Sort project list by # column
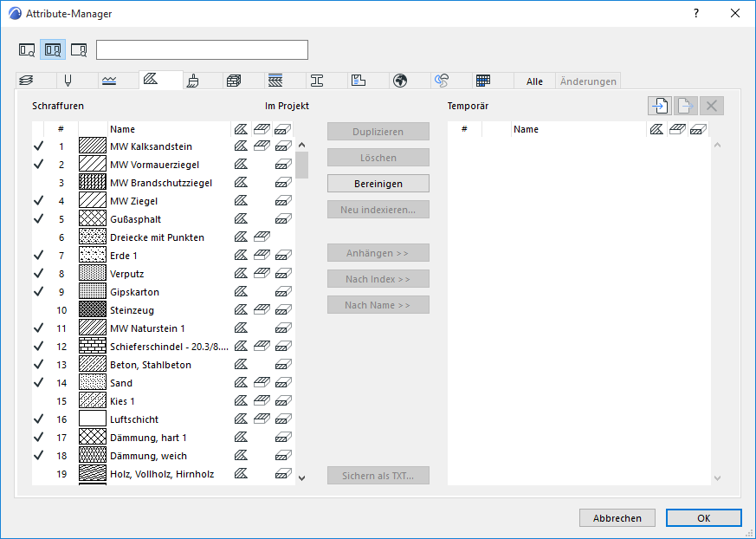Image resolution: width=756 pixels, height=539 pixels. tap(61, 129)
